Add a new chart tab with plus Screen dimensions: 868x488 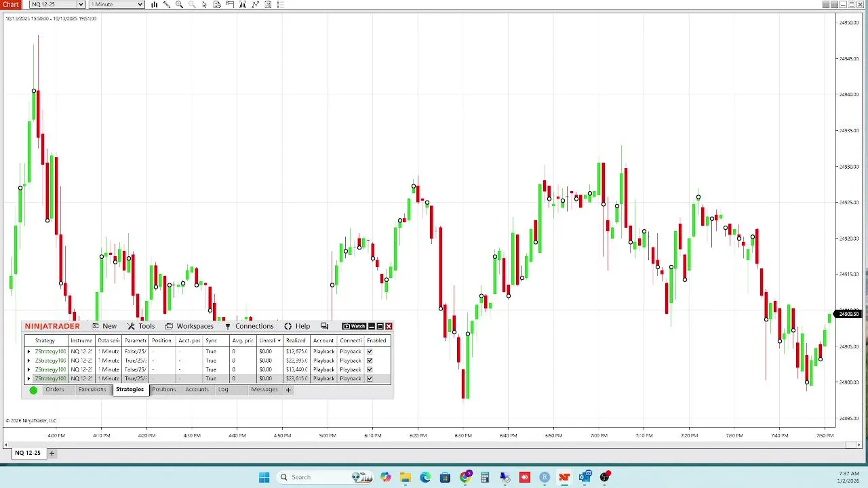tap(52, 453)
